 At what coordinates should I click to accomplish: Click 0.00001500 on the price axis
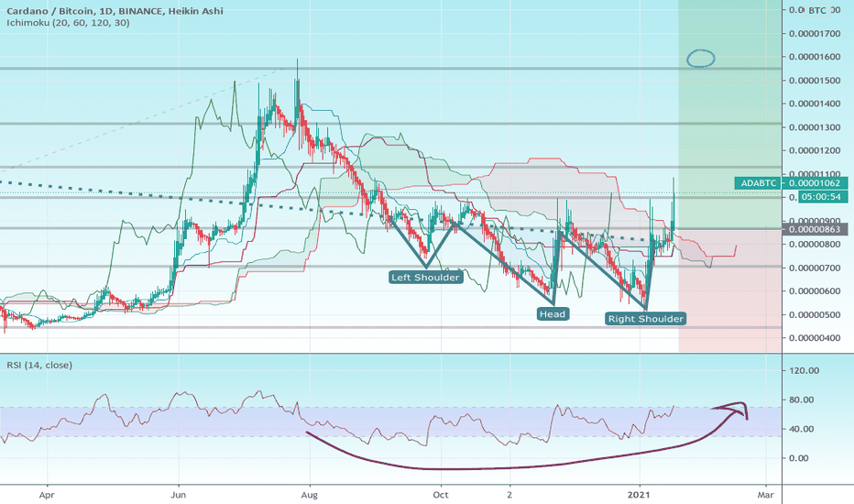[815, 80]
